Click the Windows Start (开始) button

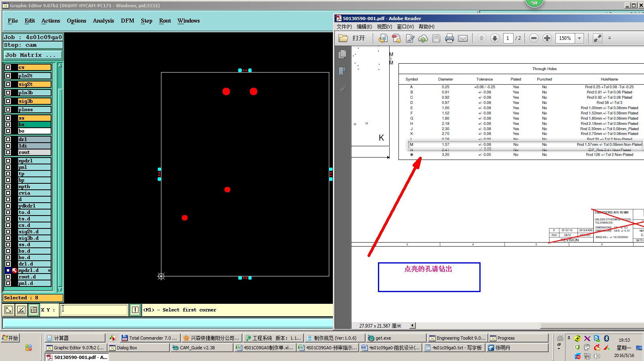pos(10,338)
